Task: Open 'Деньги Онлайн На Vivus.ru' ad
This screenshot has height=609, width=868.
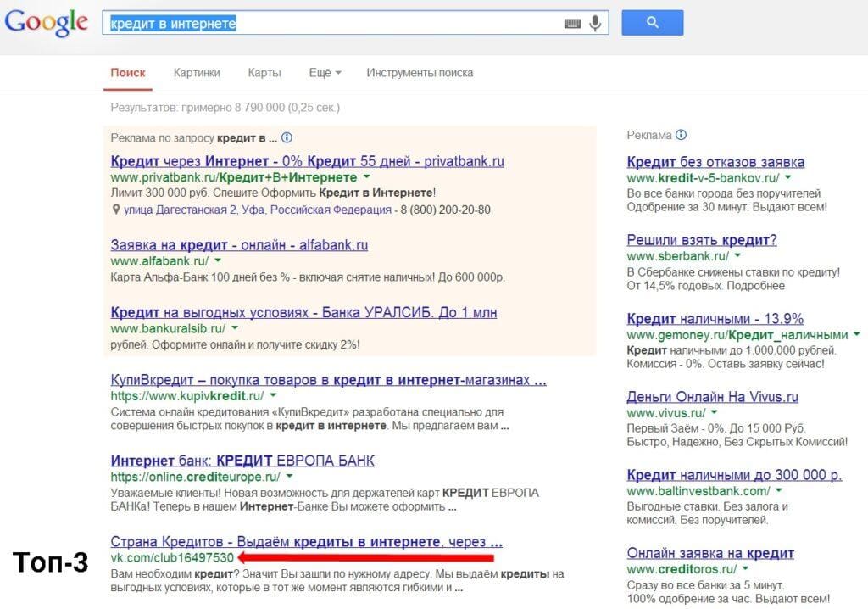Action: [712, 397]
